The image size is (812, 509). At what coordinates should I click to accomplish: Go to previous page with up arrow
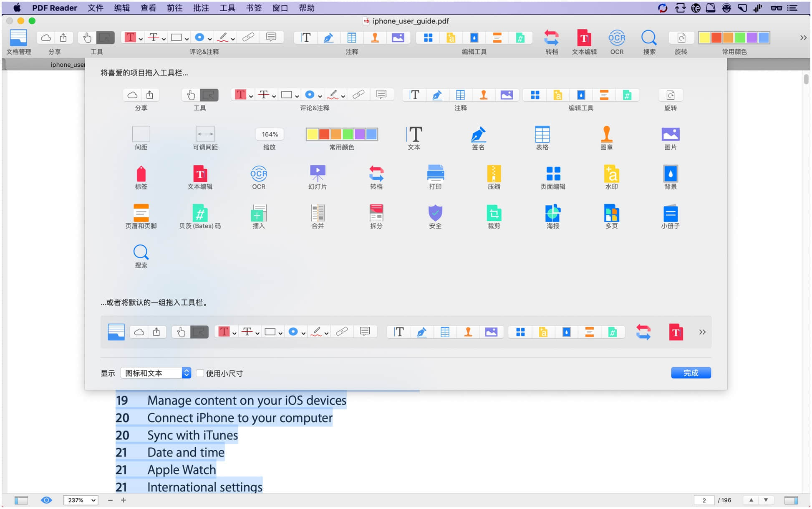coord(751,500)
